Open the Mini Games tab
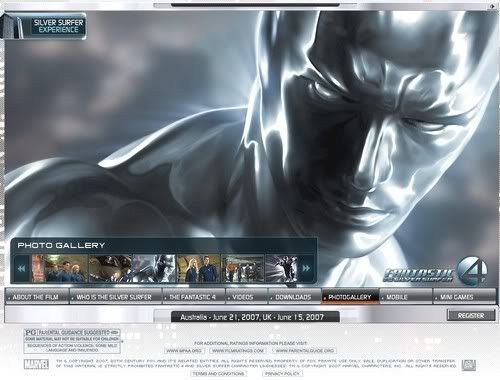The image size is (500, 380). [x=465, y=296]
